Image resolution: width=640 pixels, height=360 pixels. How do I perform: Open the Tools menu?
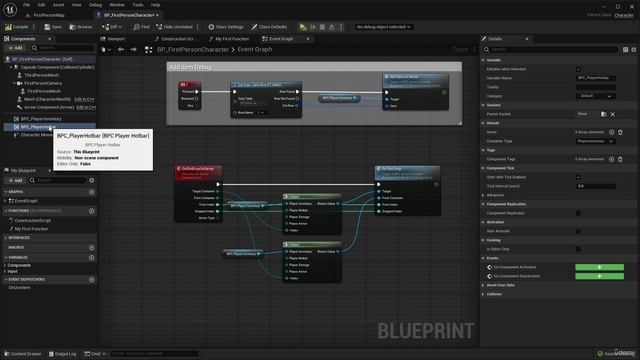pos(138,5)
